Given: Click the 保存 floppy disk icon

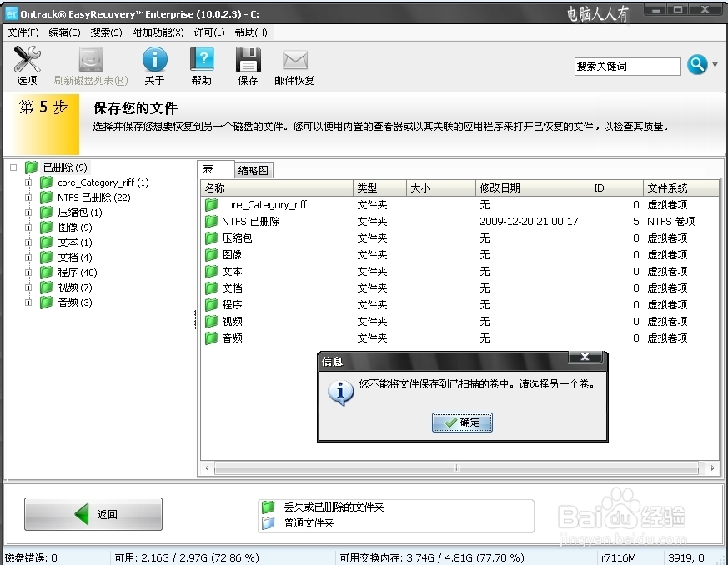Looking at the screenshot, I should (x=248, y=59).
